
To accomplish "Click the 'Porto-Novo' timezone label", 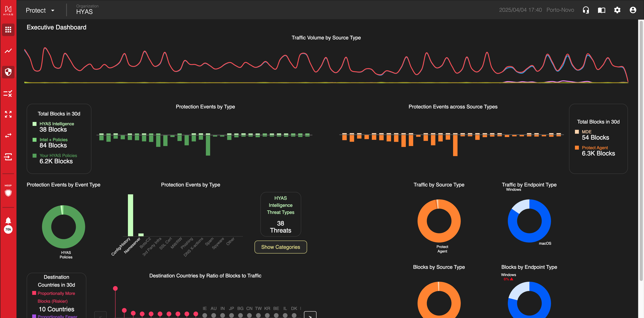I will pyautogui.click(x=560, y=10).
